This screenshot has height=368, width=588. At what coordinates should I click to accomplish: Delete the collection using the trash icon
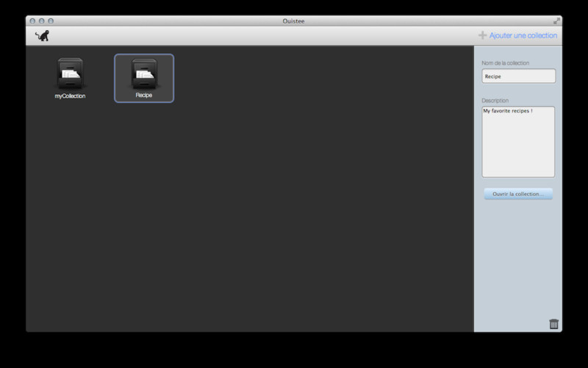tap(554, 324)
